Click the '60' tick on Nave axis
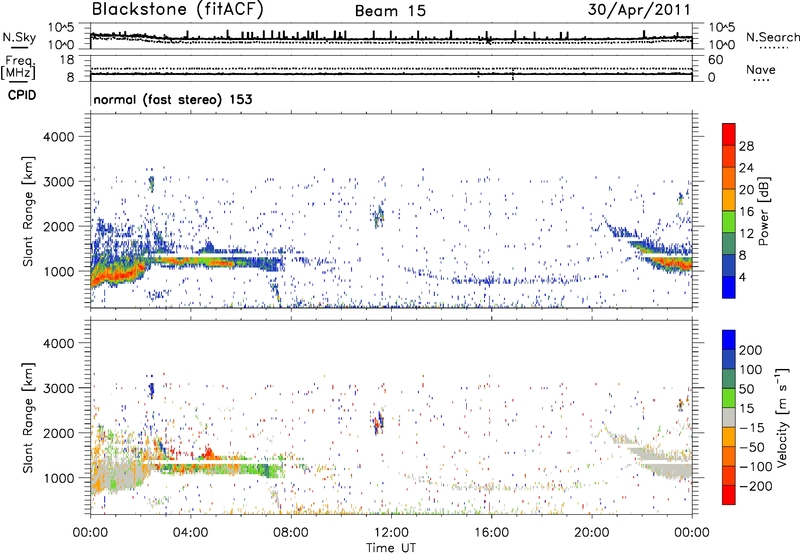This screenshot has width=800, height=554. click(715, 60)
